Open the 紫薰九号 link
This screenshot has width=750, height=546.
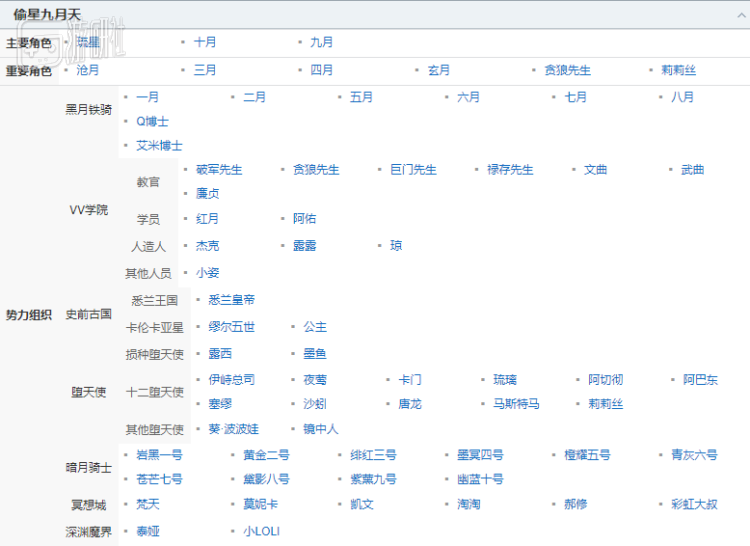(x=373, y=479)
